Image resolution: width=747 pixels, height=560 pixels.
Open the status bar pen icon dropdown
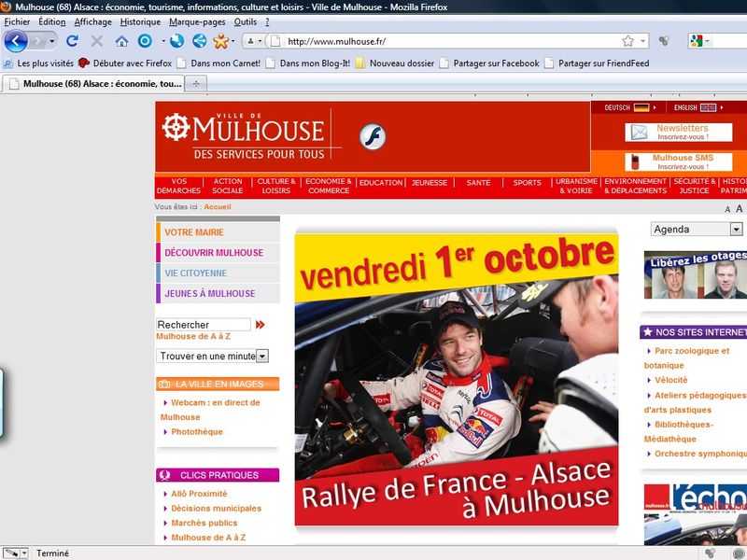24,553
